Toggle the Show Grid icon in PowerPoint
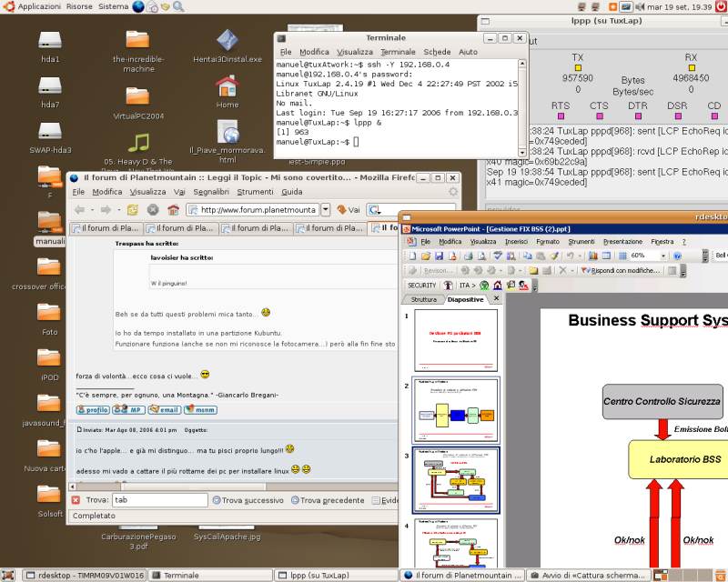 (623, 256)
